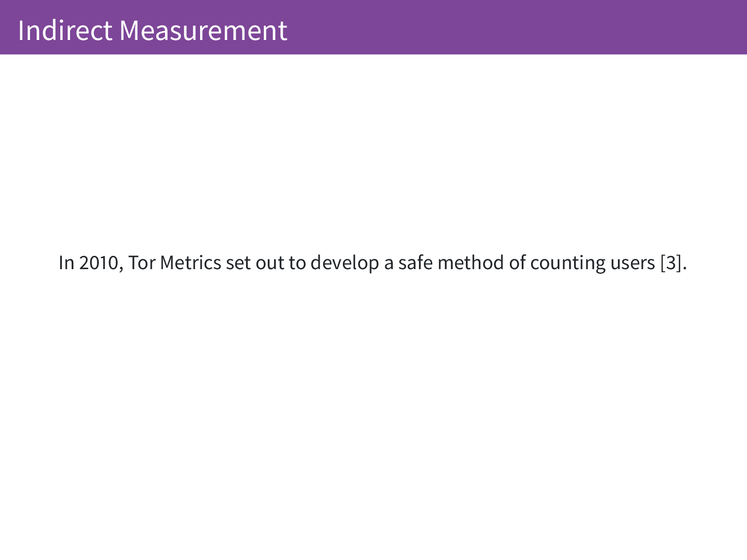Click the word to before develop

297,263
